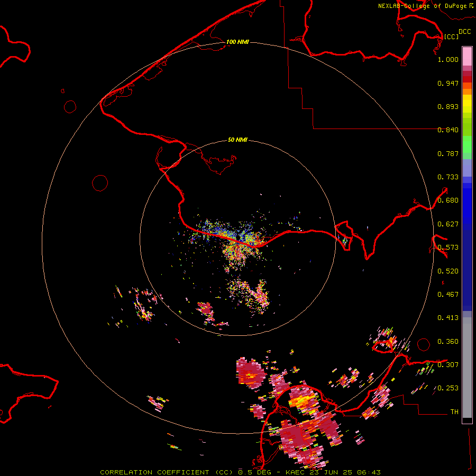
Task: Click the KAEC 23 JUN 25 06:43 timestamp
Action: 333,472
